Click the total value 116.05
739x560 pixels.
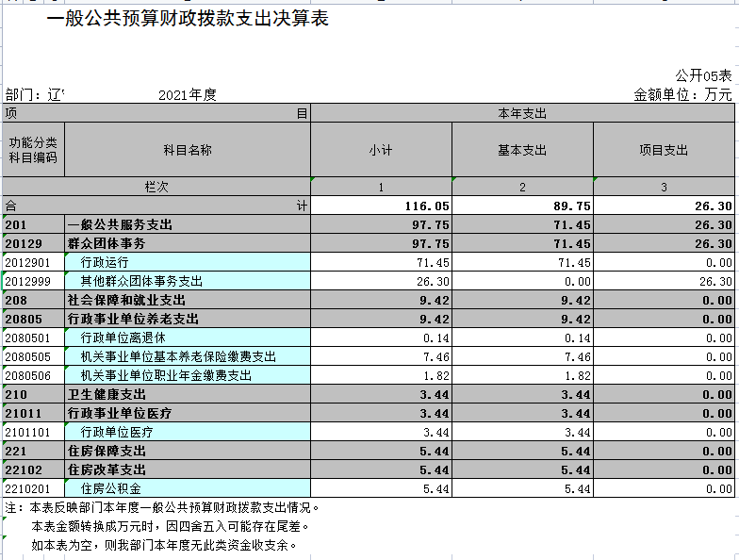[381, 206]
